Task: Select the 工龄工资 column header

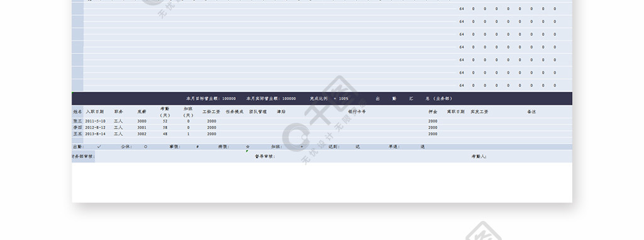Action: pos(211,111)
